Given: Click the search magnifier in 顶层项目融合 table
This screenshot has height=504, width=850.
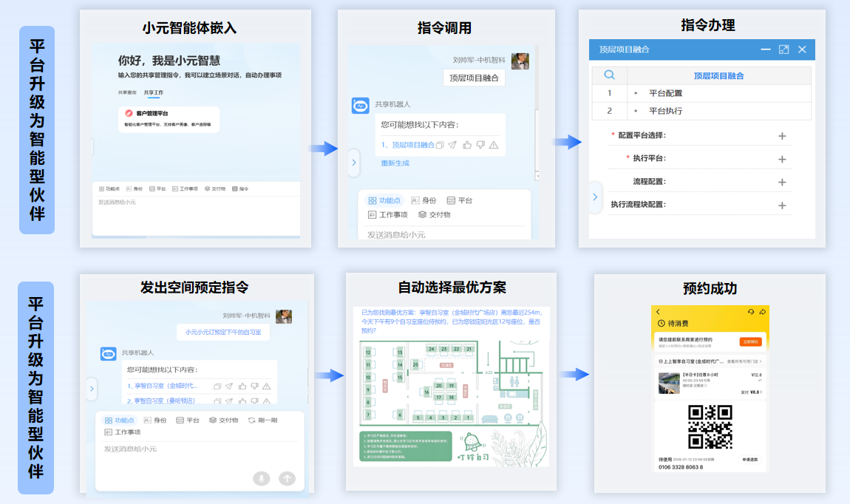Looking at the screenshot, I should pyautogui.click(x=609, y=75).
